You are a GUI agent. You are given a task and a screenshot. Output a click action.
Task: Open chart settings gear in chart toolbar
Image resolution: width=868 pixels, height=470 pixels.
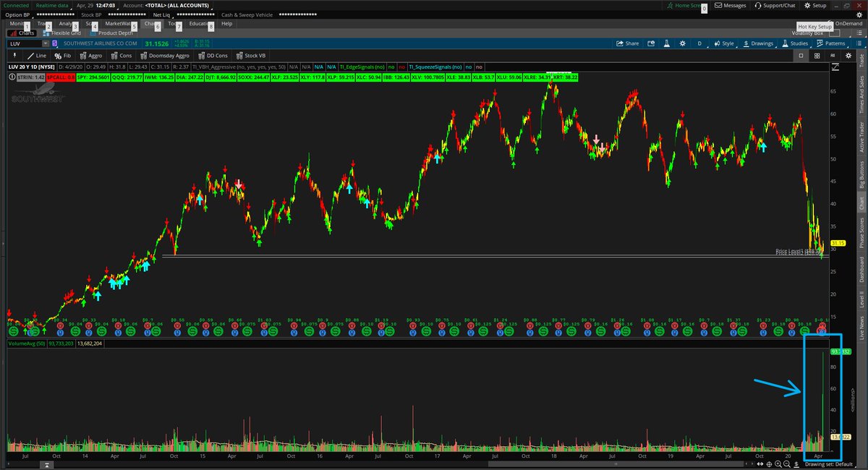coord(682,43)
